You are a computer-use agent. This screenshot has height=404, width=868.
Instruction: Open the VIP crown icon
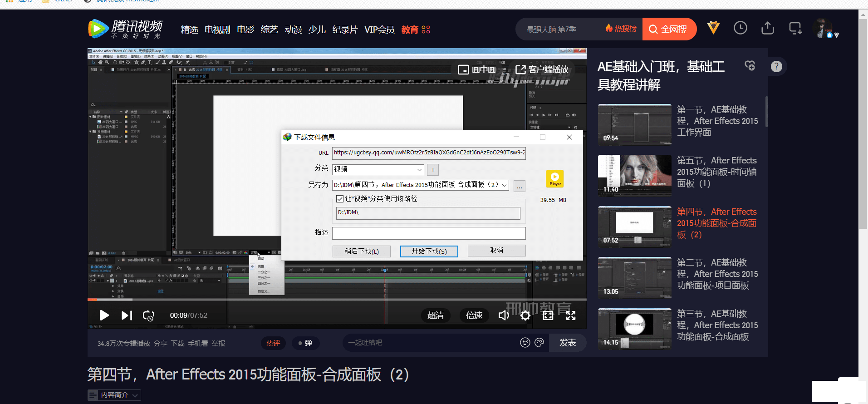coord(713,28)
